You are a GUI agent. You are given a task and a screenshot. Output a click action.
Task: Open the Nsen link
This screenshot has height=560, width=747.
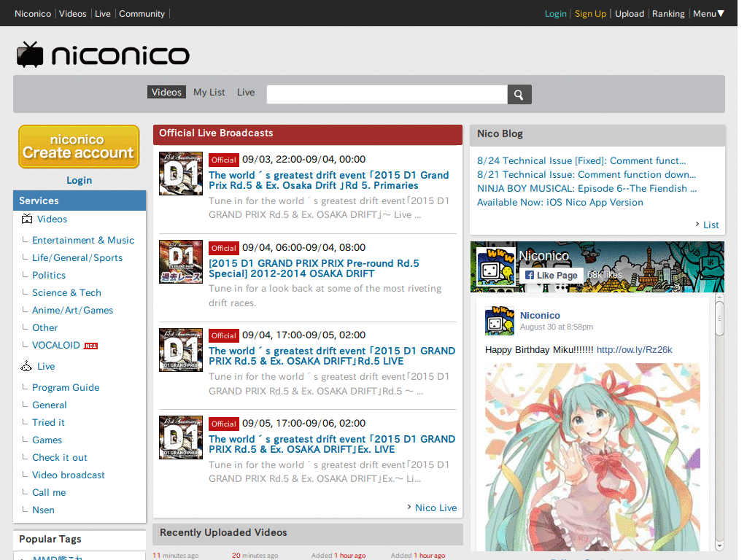[43, 510]
